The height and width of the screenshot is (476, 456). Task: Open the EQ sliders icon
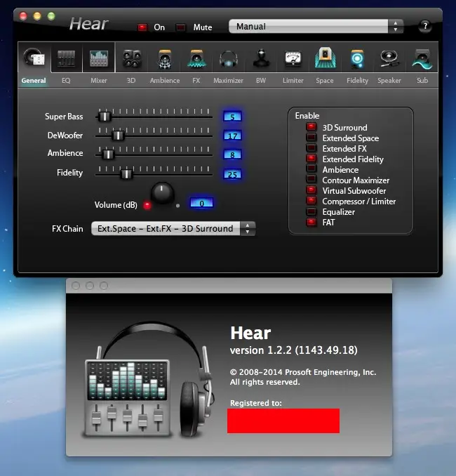click(x=66, y=58)
